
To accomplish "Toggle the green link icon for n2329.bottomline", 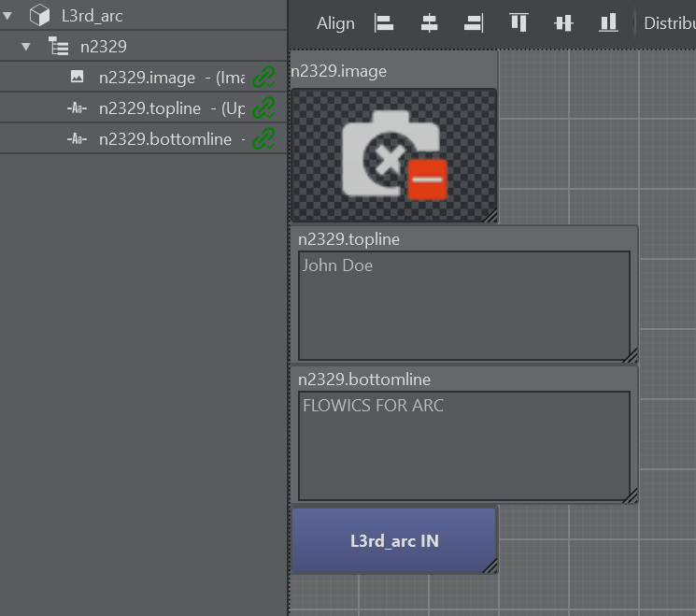I will [x=264, y=139].
